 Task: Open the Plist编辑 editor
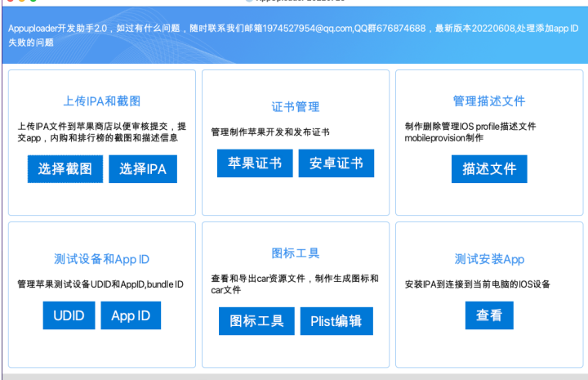click(x=336, y=321)
